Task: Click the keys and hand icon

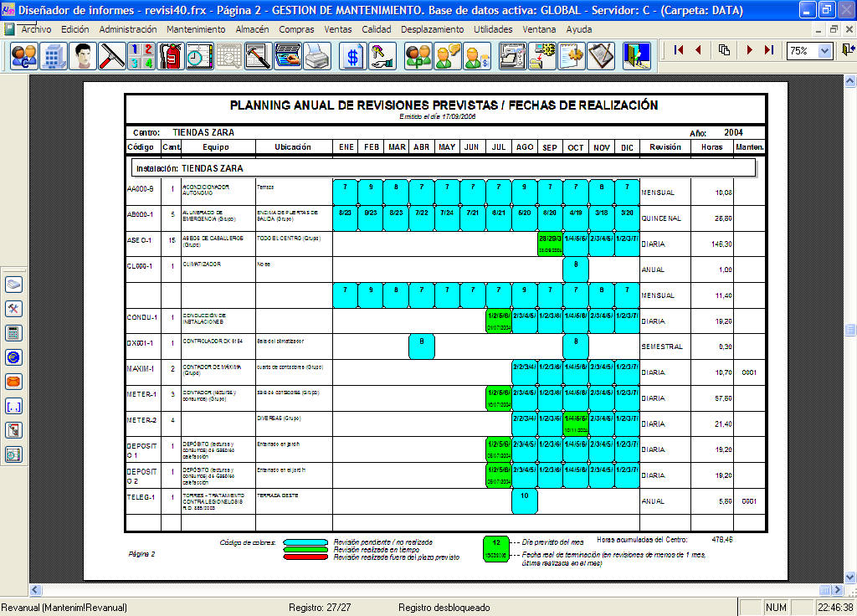Action: pyautogui.click(x=382, y=56)
